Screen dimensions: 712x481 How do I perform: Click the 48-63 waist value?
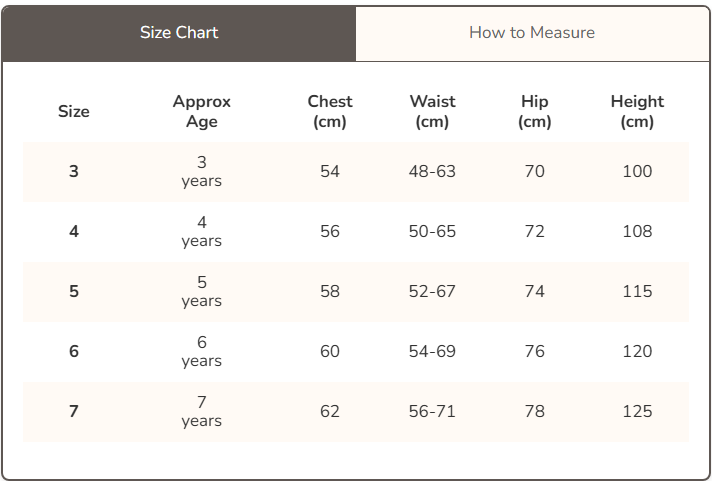click(432, 172)
